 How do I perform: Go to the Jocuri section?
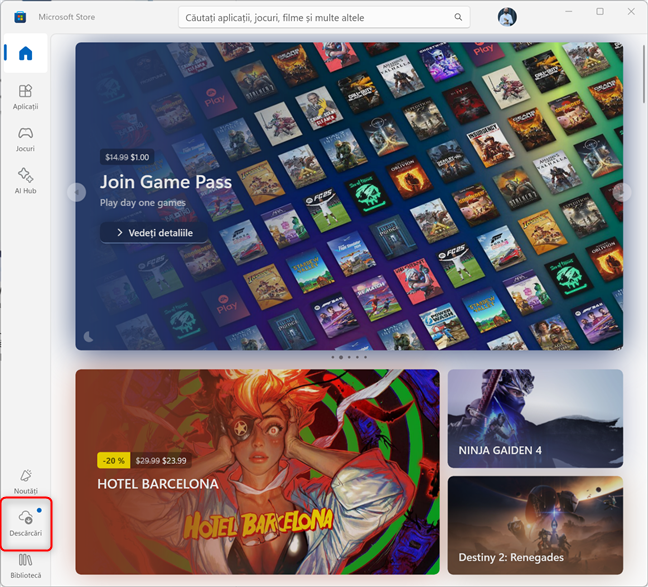25,139
